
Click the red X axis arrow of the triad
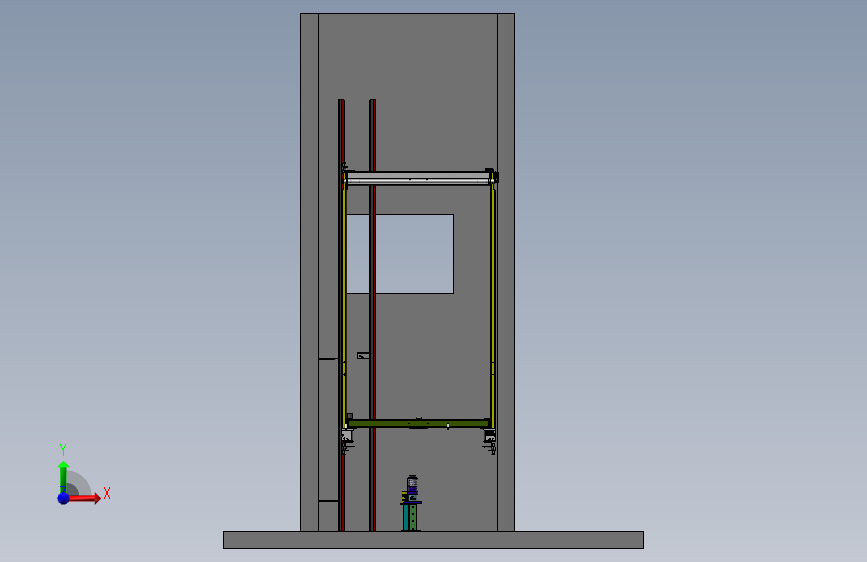84,498
